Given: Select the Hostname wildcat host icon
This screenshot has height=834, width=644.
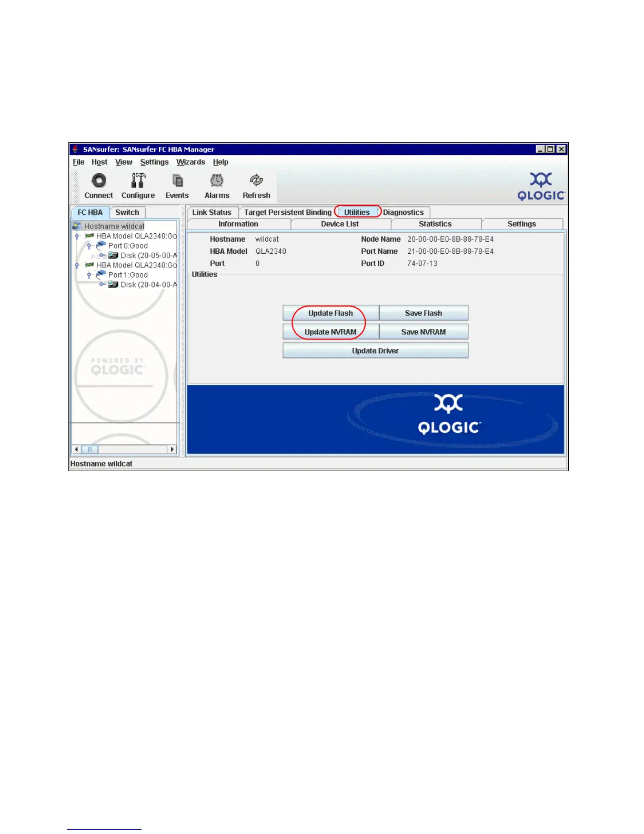Looking at the screenshot, I should [77, 226].
